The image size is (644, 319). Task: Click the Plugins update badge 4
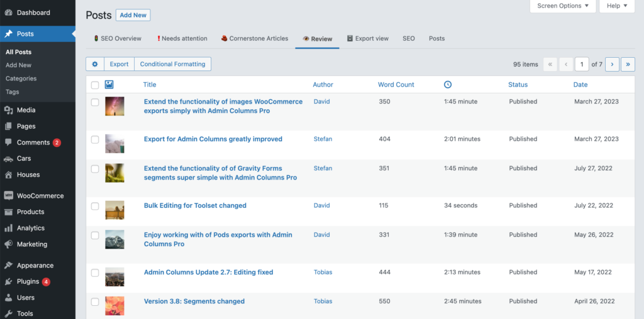(46, 282)
